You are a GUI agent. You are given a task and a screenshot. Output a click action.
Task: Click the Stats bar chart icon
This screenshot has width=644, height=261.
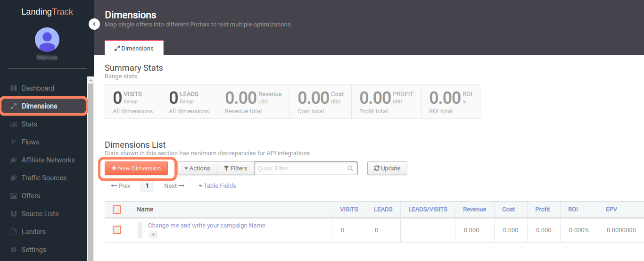[13, 124]
